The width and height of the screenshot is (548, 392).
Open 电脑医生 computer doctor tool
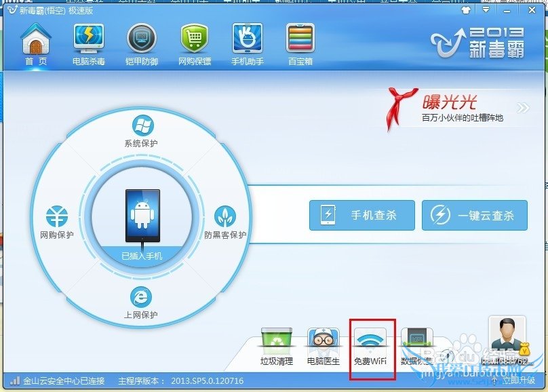pos(324,347)
